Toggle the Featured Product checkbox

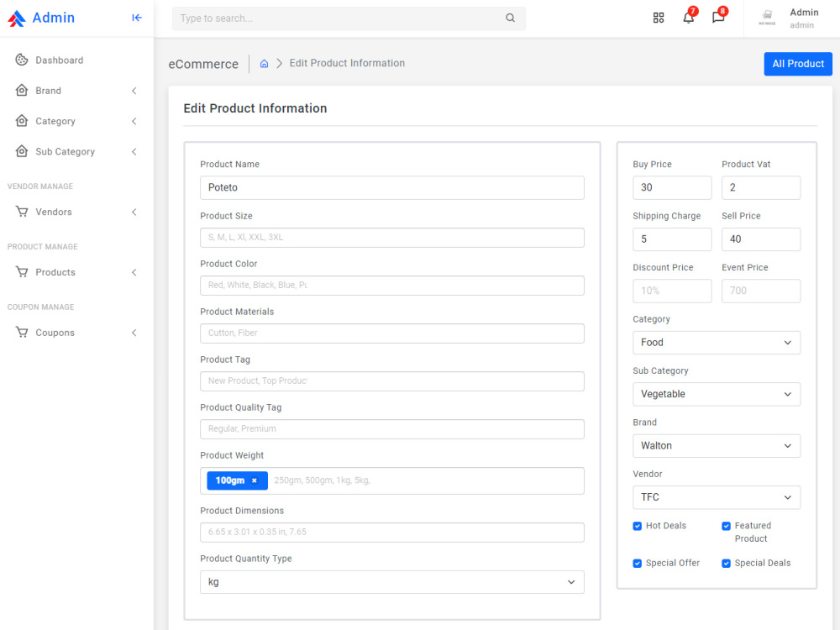click(726, 526)
